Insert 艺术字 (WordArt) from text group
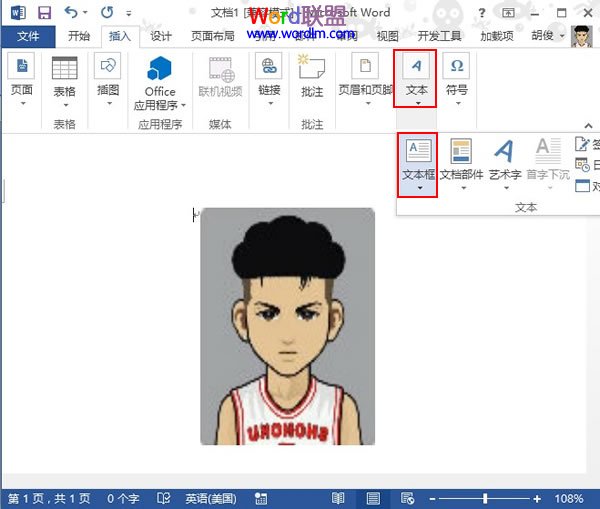600x509 pixels. tap(504, 160)
